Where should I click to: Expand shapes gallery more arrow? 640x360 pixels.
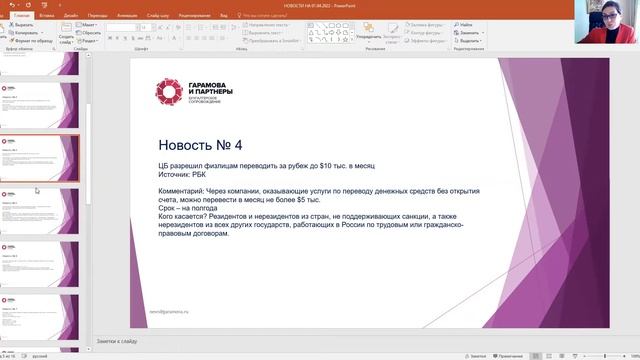352,40
